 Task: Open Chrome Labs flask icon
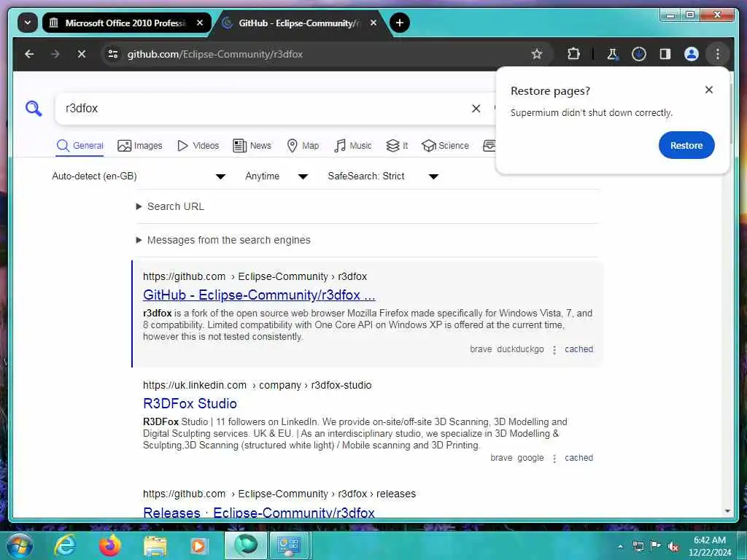613,54
